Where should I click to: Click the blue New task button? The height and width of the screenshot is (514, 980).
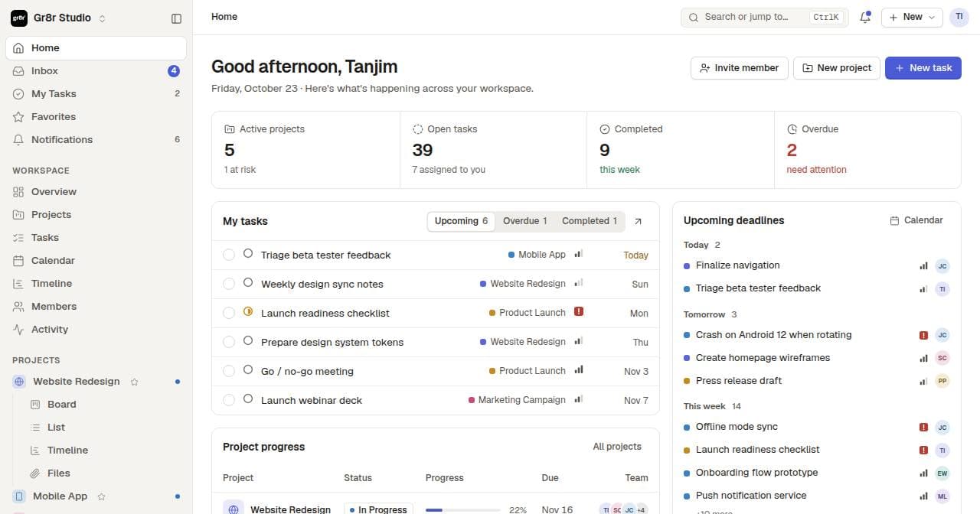(x=923, y=68)
